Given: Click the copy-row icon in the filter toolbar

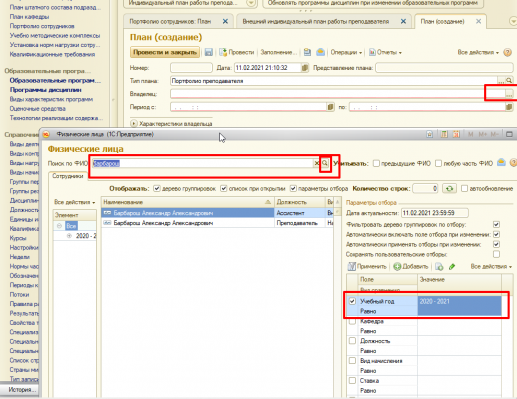Looking at the screenshot, I should (x=439, y=266).
